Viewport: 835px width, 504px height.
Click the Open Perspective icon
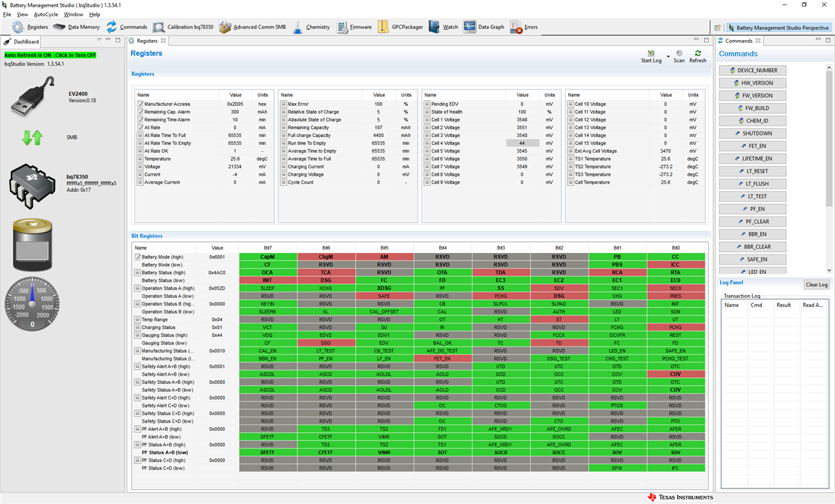[718, 28]
